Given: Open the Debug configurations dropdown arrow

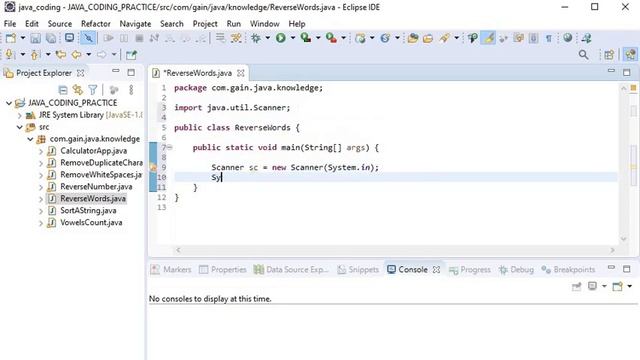Looking at the screenshot, I should (x=268, y=38).
